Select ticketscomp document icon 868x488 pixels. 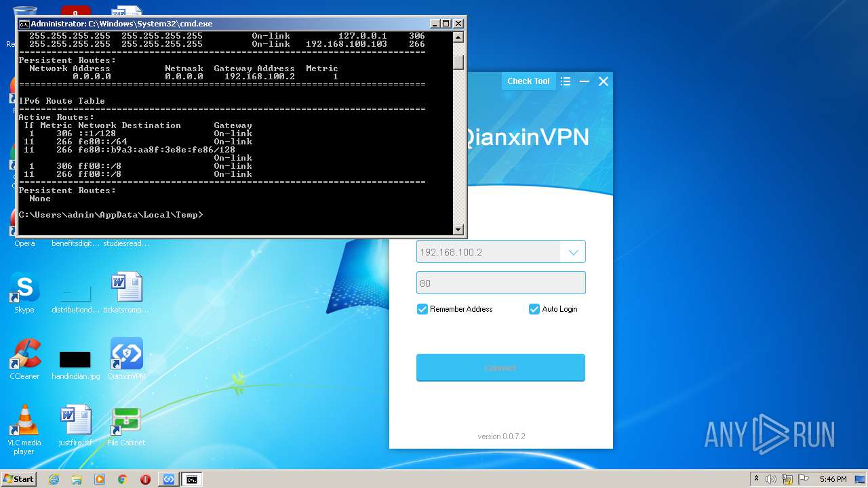(127, 293)
